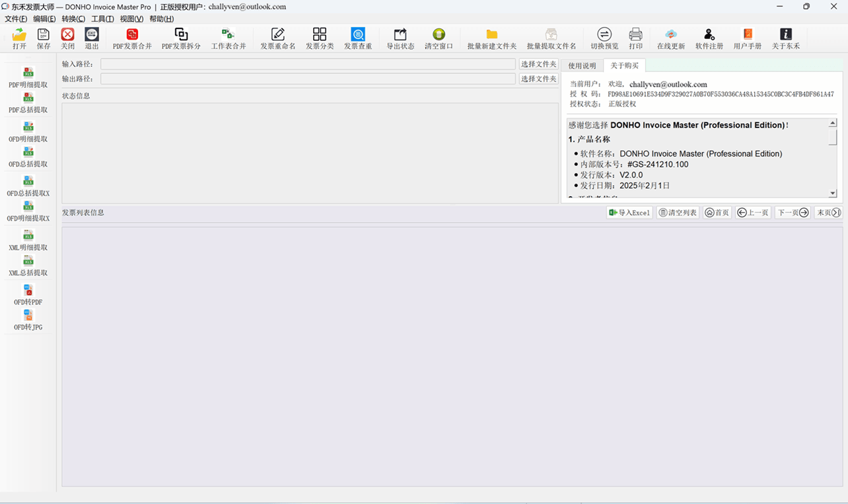Viewport: 848px width, 504px height.
Task: Click XML明细提取 in the sidebar
Action: (28, 240)
